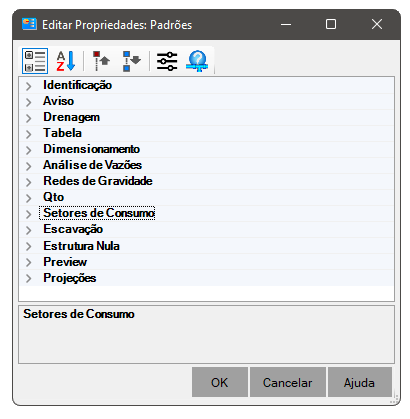Expand the Drenagem category chevron
410x419 pixels.
point(29,118)
